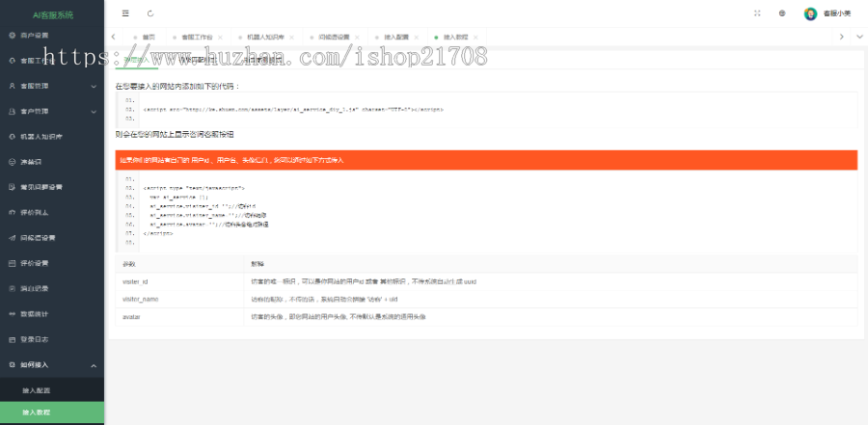
Task: Toggle fullscreen with the expand icon
Action: pyautogui.click(x=757, y=13)
